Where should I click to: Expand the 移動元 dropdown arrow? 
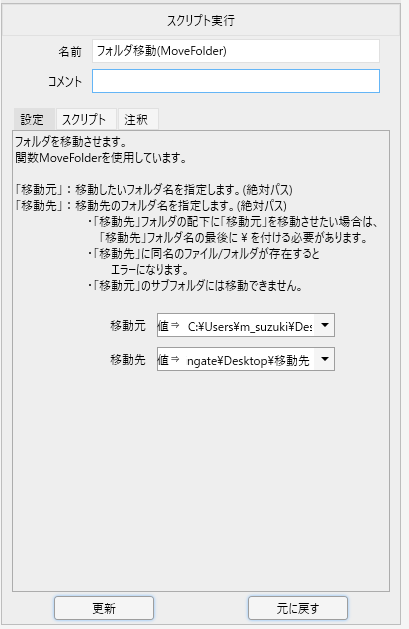[x=324, y=325]
